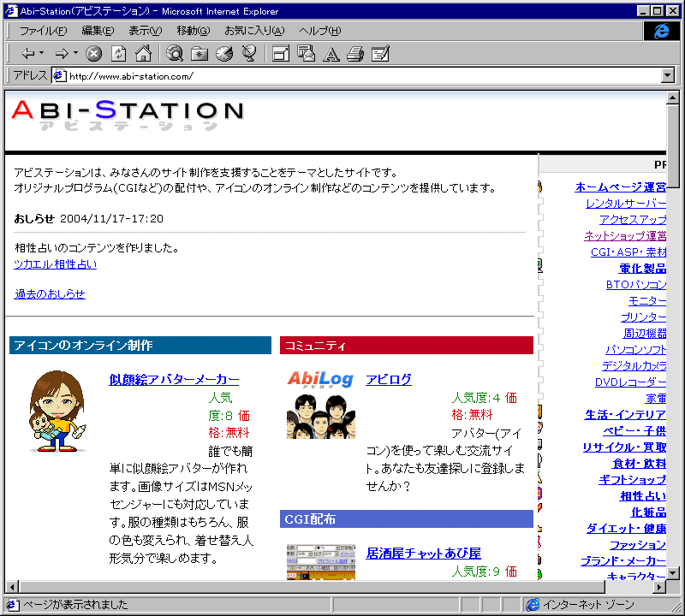The image size is (685, 616).
Task: Open the Forward button history dropdown arrow
Action: coord(75,53)
